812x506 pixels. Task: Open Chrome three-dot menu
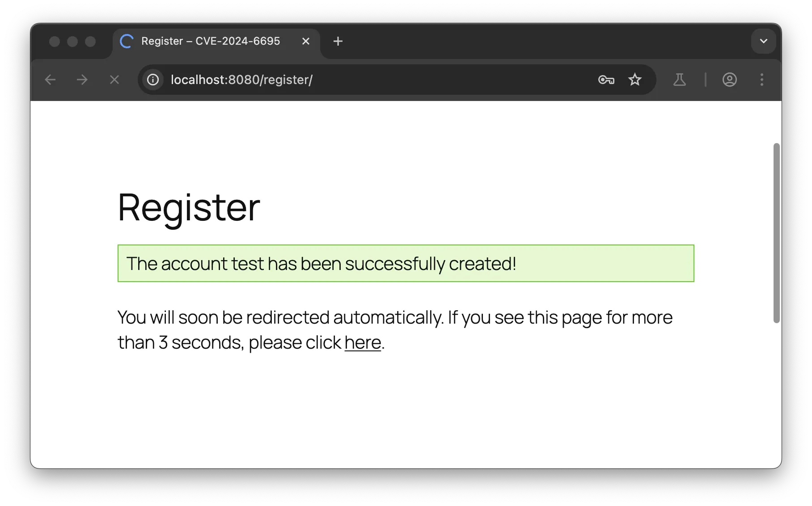(x=762, y=80)
